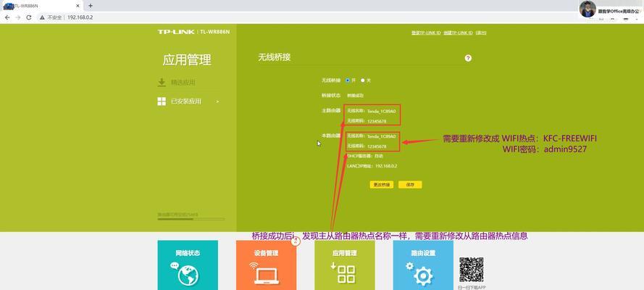Screen dimensions: 644x290
Task: Close the TL-WR886N browser tab
Action: [78, 6]
